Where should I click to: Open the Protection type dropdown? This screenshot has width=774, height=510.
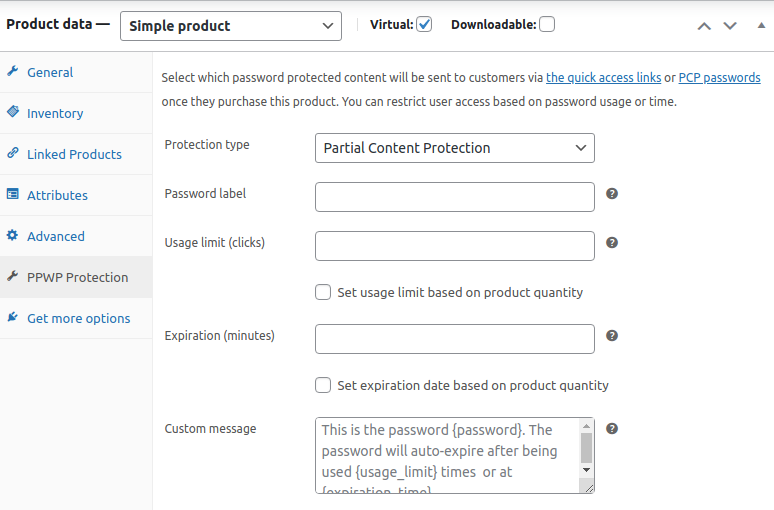tap(455, 148)
